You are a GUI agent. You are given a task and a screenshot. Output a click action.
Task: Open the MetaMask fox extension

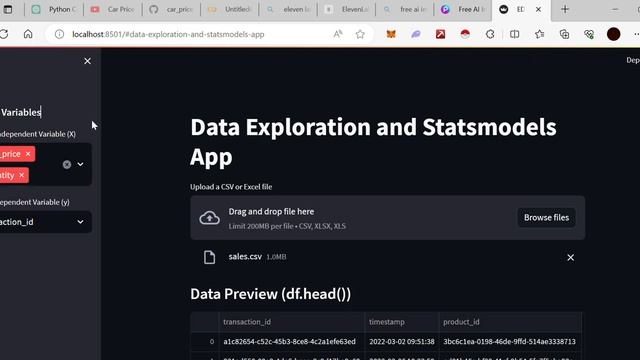pyautogui.click(x=391, y=34)
